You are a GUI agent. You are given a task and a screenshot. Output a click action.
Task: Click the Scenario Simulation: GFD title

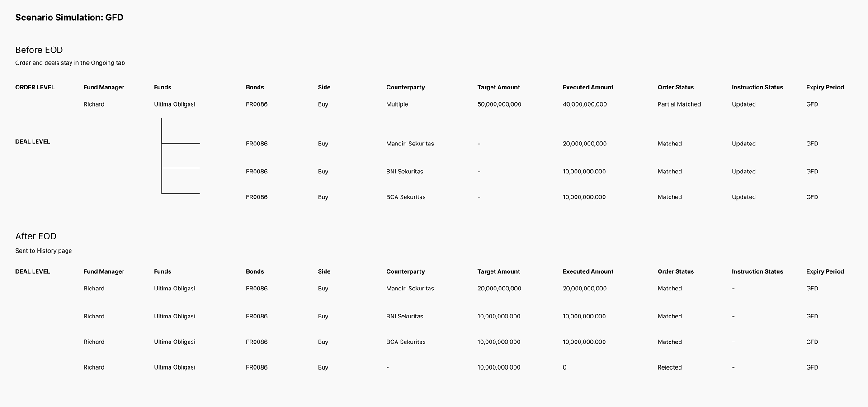click(x=69, y=18)
